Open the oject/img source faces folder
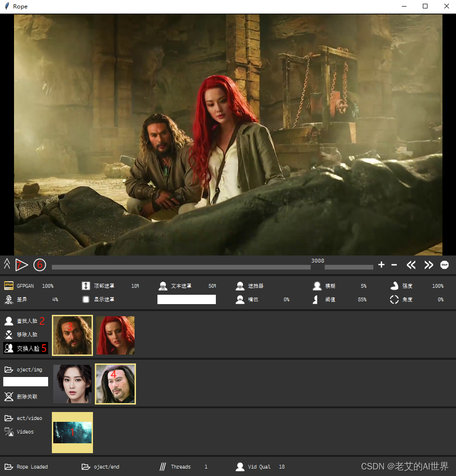The height and width of the screenshot is (476, 456). click(23, 369)
